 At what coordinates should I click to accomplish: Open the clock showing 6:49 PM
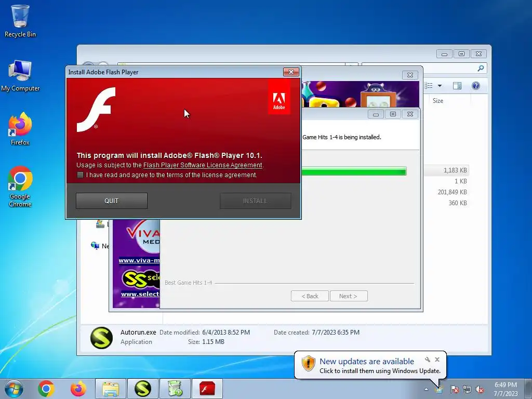(x=506, y=389)
